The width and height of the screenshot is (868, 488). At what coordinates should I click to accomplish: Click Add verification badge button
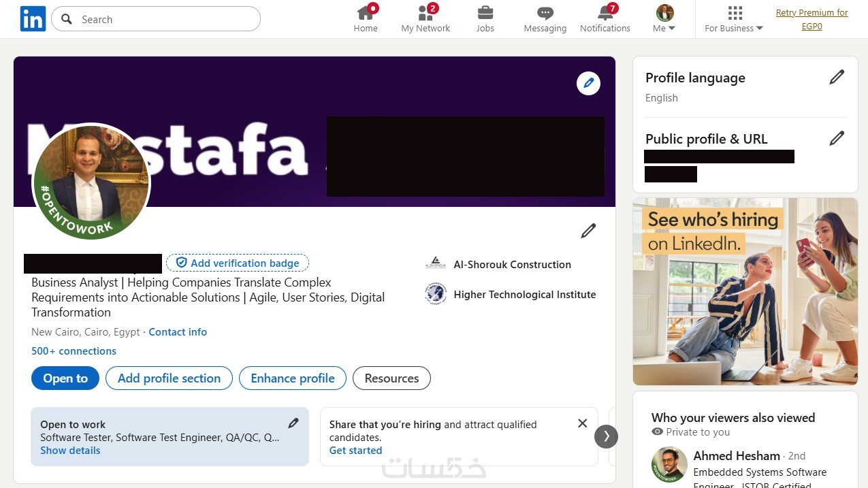[238, 263]
